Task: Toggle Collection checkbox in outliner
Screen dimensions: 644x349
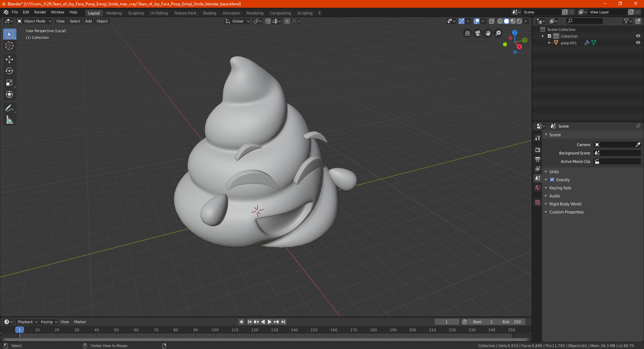Action: 549,36
